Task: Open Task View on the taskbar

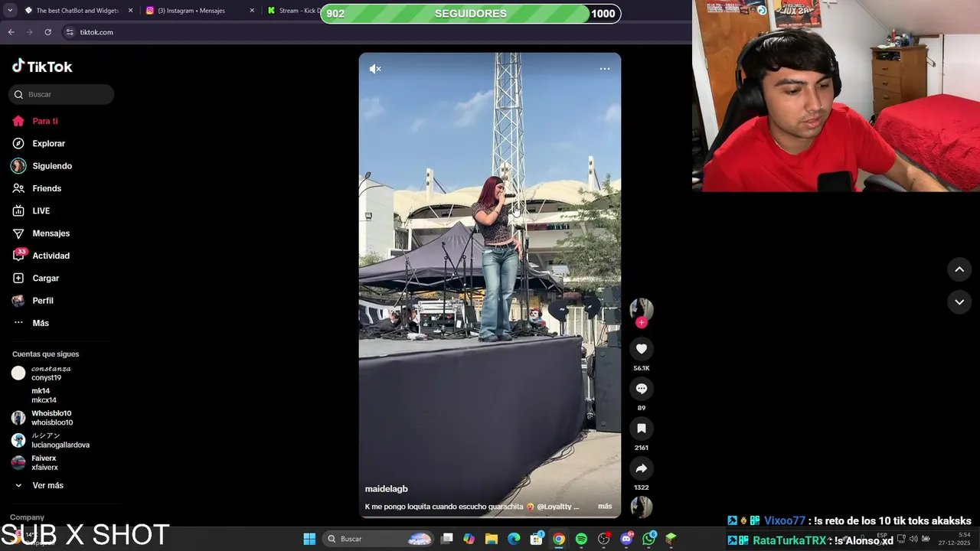Action: click(x=447, y=539)
